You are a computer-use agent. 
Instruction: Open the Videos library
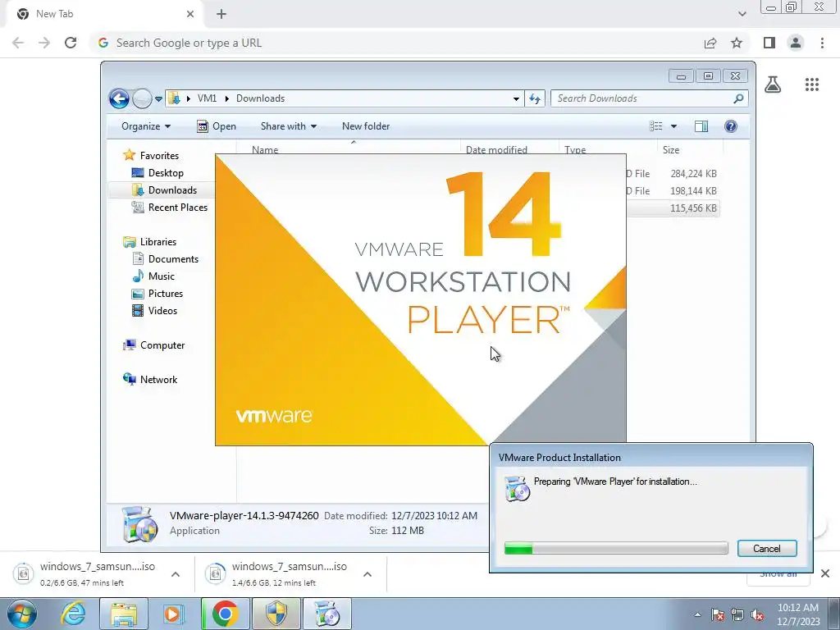click(x=155, y=311)
